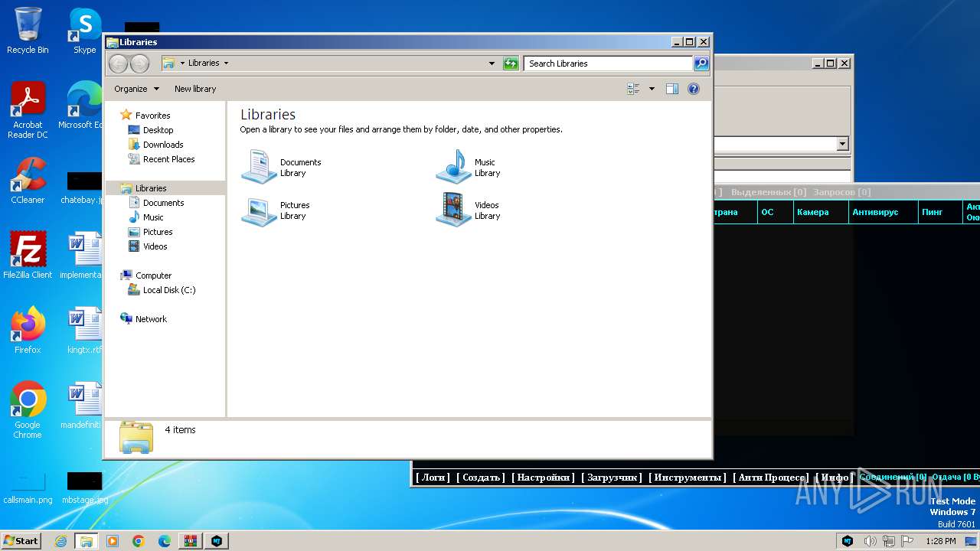Click the Пинг column header
980x551 pixels.
(x=939, y=212)
